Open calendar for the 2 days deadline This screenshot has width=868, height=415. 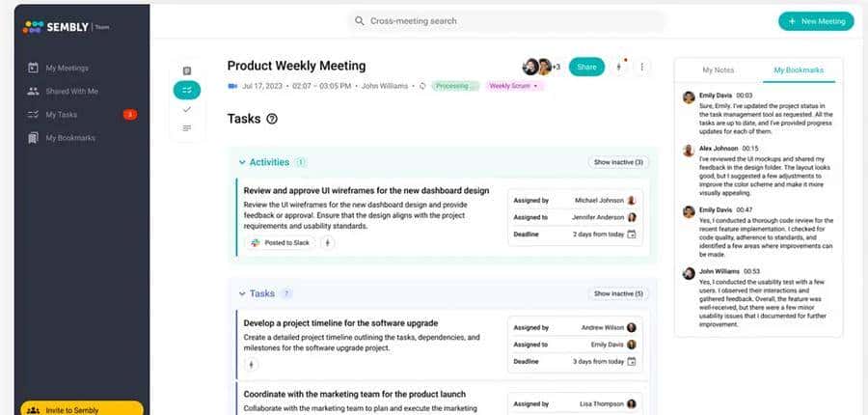coord(632,234)
